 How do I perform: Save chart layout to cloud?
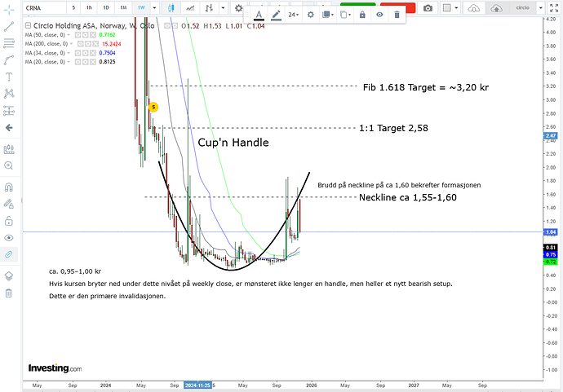[x=497, y=8]
